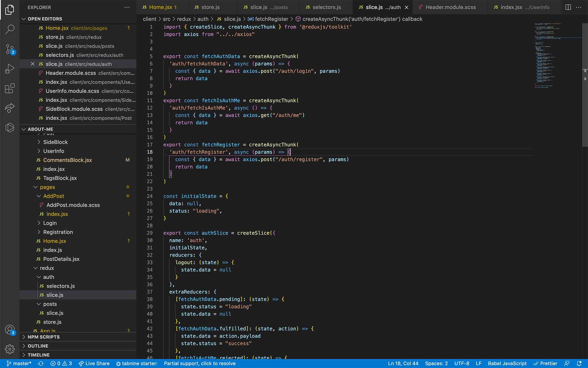Open the Tabnine hexagon activity bar icon

pyautogui.click(x=10, y=128)
